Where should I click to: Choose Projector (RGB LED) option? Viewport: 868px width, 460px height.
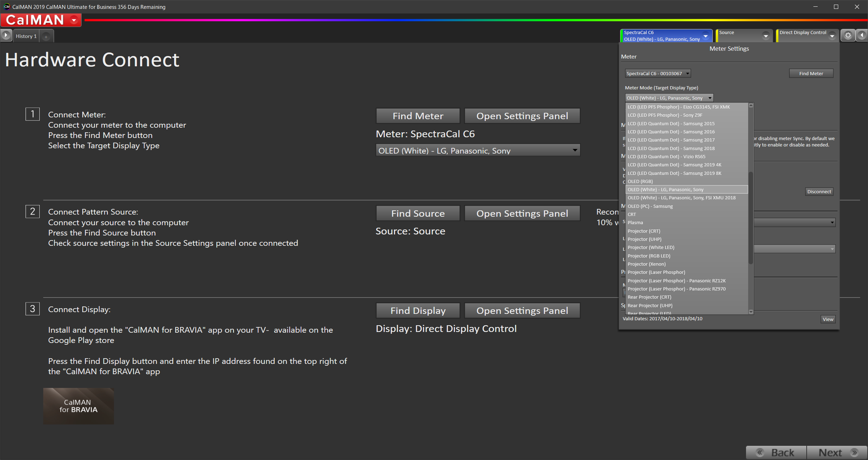click(x=687, y=256)
